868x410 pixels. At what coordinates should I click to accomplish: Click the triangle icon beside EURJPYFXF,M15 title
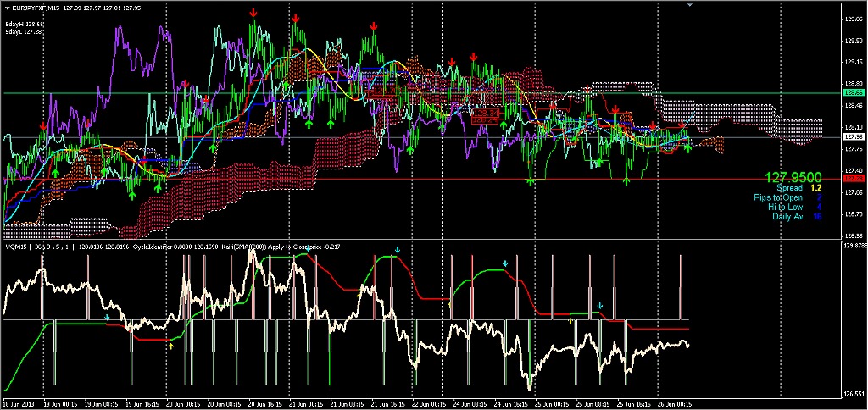point(7,8)
